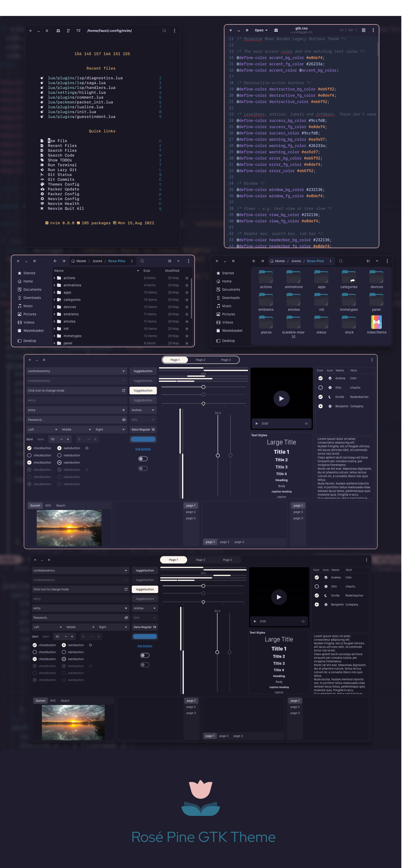Open the kebab menu in the nvim terminal headerbar

point(174,31)
